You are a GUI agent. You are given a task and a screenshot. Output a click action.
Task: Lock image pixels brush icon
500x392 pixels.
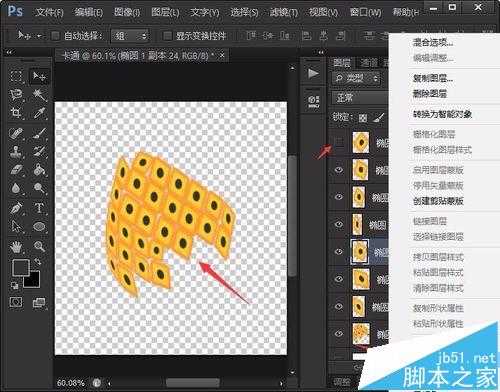379,117
